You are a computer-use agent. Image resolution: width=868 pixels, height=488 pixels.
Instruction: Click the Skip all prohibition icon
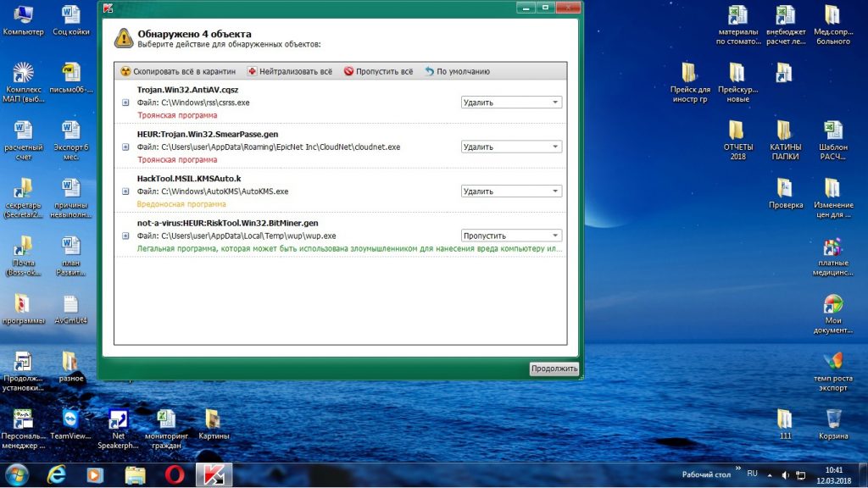pos(348,71)
